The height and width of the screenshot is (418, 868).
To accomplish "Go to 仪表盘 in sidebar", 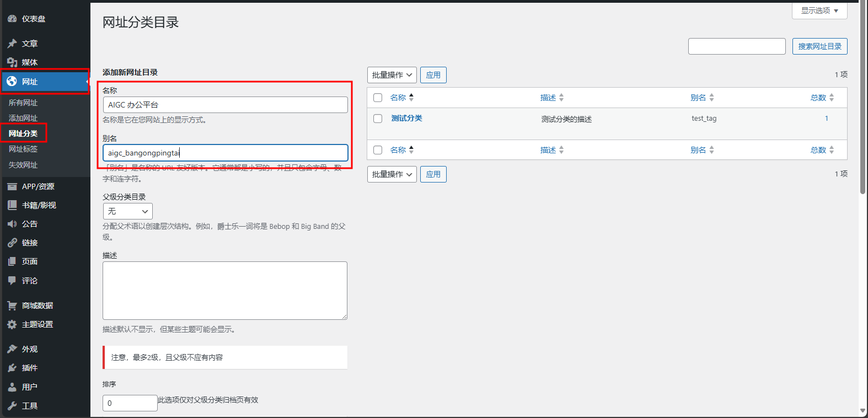I will click(x=34, y=19).
